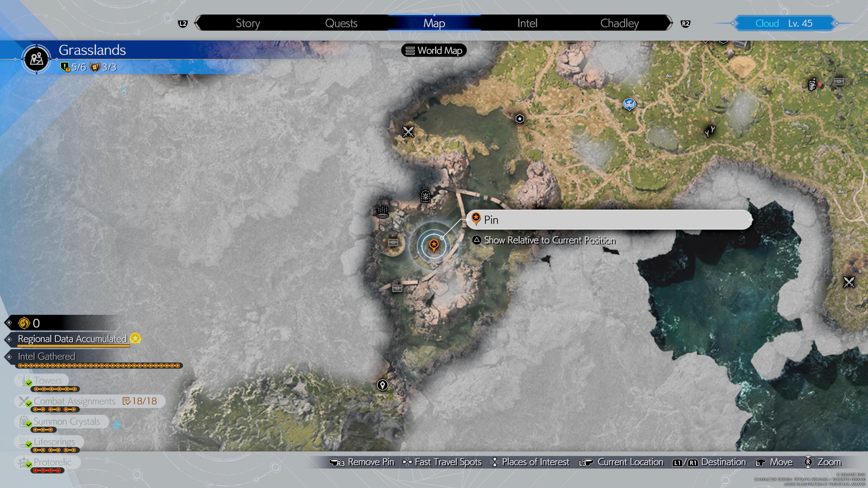Click the triangle button icon beside Show Relative
868x488 pixels.
click(476, 240)
